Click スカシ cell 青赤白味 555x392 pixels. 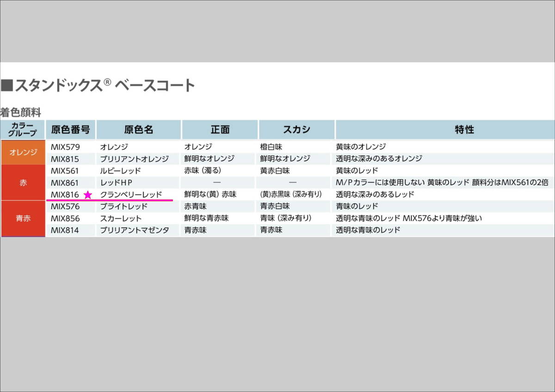click(x=275, y=206)
